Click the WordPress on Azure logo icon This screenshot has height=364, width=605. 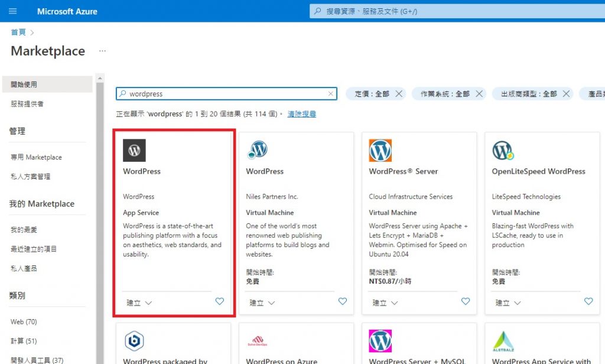point(258,341)
